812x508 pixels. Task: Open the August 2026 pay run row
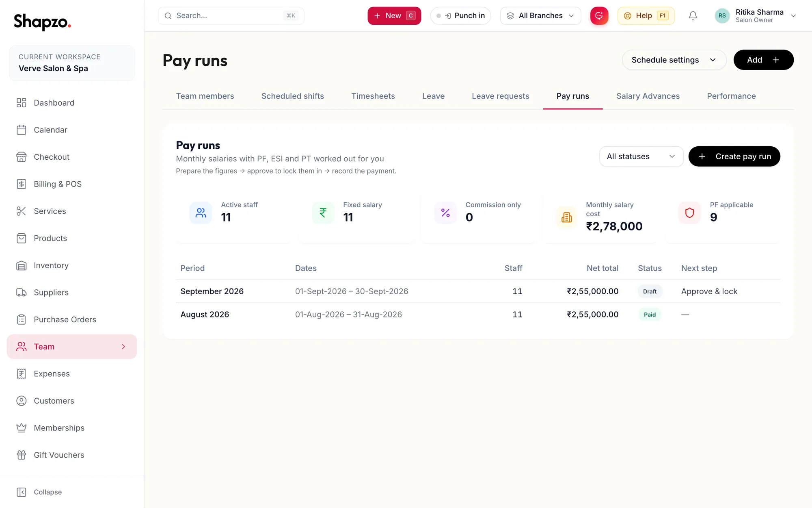478,315
